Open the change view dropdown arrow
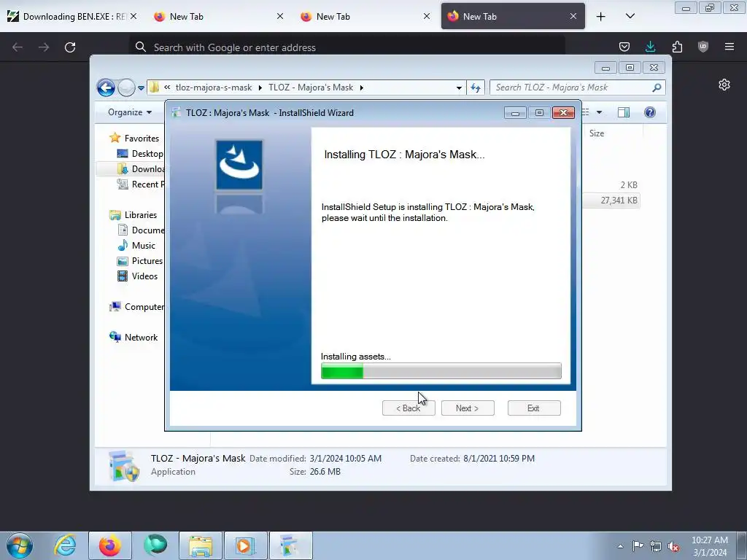 (600, 112)
